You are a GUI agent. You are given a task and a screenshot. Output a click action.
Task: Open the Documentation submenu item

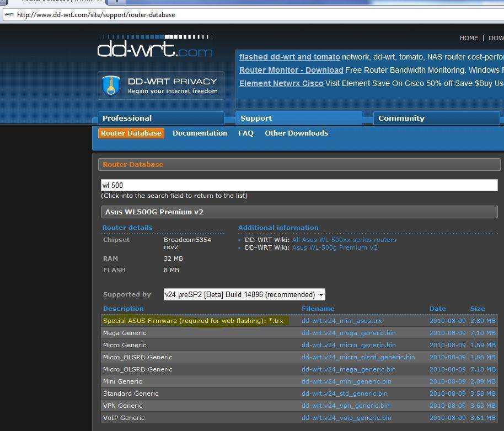pos(200,133)
